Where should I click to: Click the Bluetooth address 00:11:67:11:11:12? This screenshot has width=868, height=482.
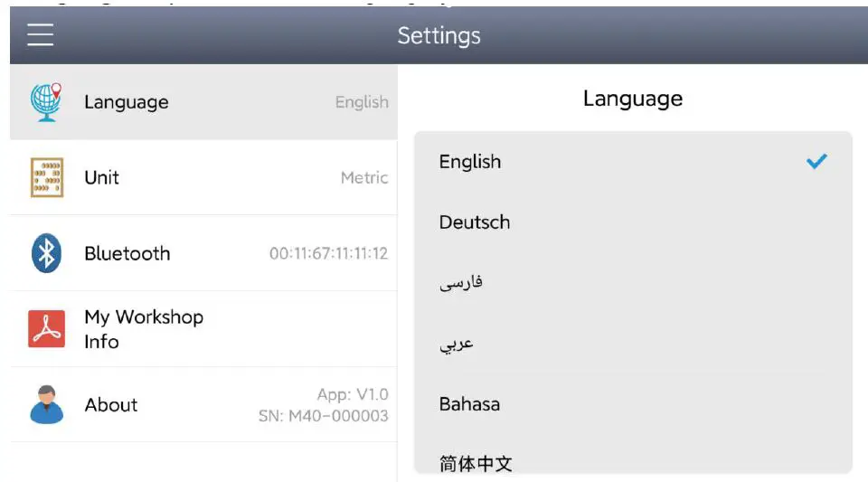328,253
